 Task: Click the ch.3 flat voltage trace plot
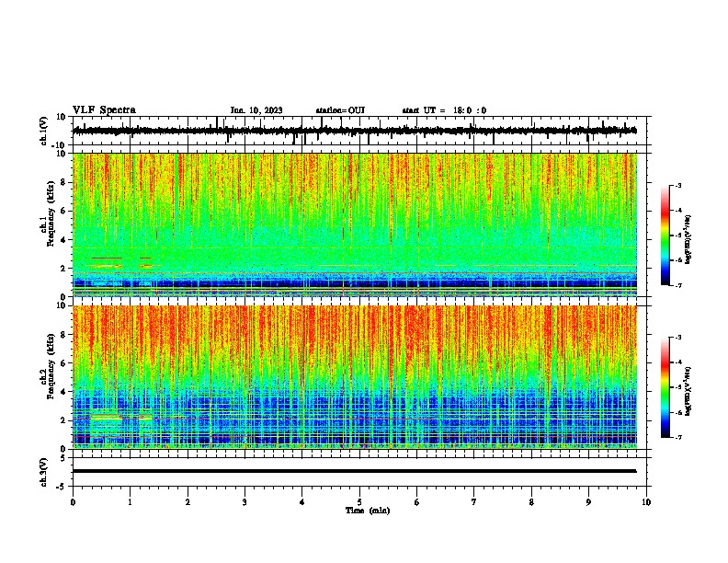point(361,472)
